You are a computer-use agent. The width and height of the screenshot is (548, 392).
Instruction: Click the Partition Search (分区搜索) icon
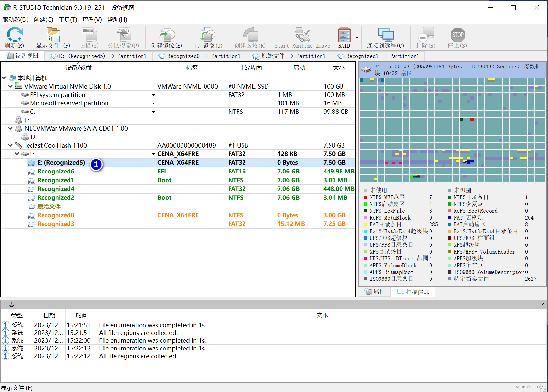124,34
